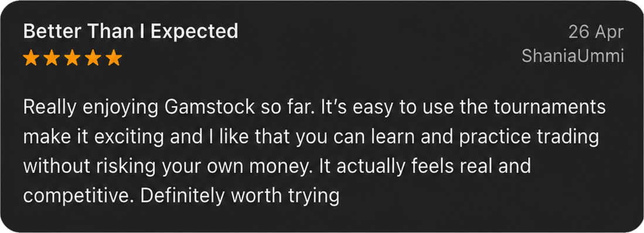Click the fifth and last rating star

click(x=114, y=58)
